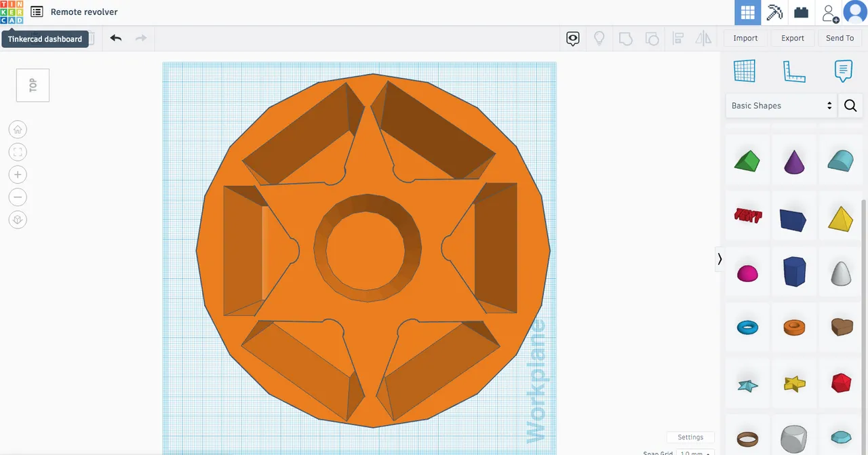Select the Workplane tool
The width and height of the screenshot is (868, 455).
[744, 71]
